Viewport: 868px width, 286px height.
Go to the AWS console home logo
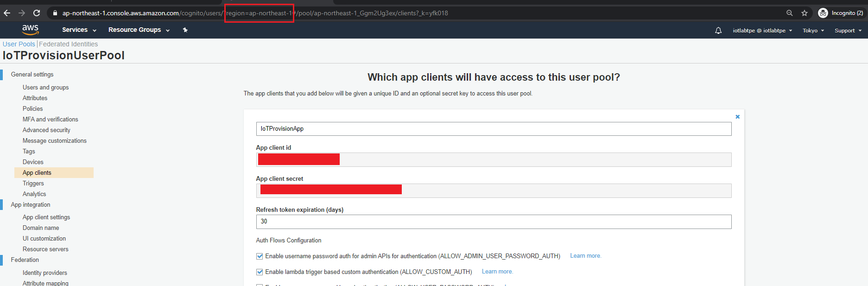[30, 30]
